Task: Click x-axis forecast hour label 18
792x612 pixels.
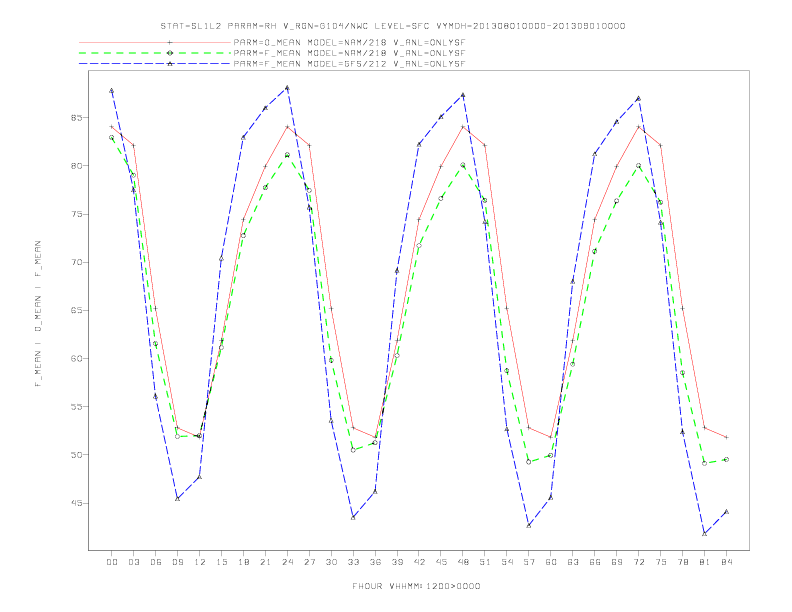Action: tap(243, 562)
